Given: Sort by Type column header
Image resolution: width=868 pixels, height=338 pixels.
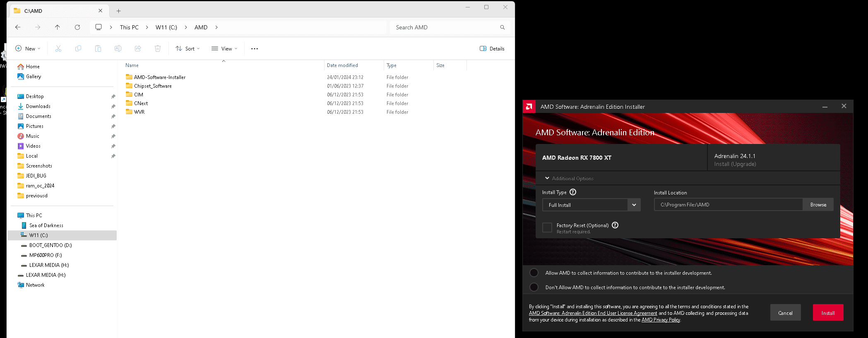Looking at the screenshot, I should [392, 65].
